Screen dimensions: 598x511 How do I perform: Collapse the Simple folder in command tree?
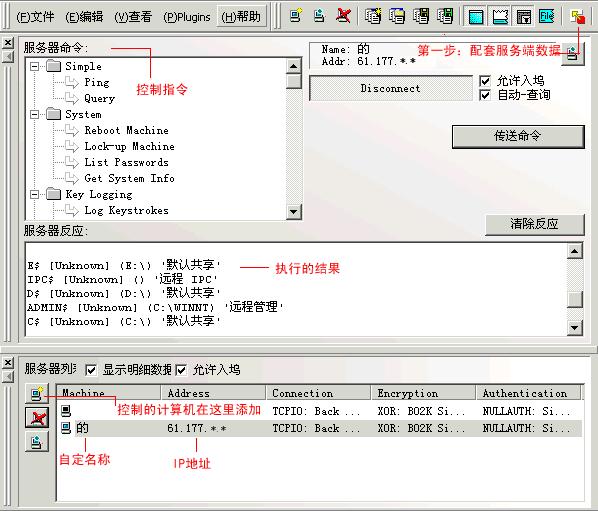point(34,66)
